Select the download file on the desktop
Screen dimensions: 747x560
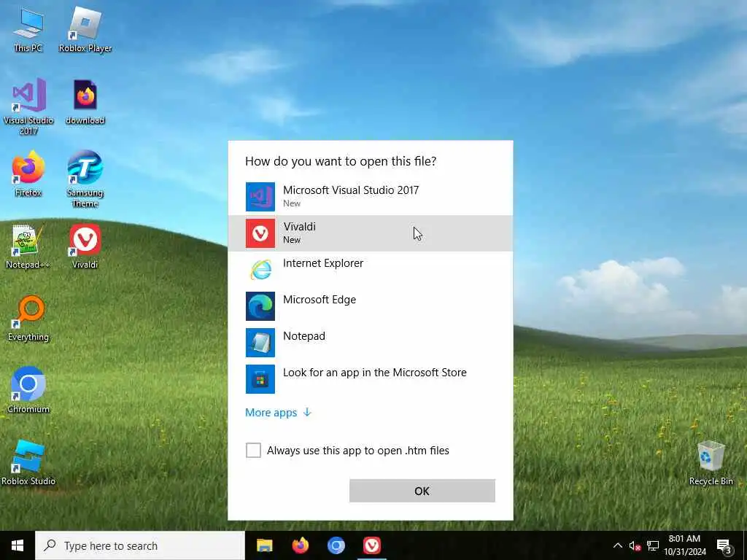pyautogui.click(x=85, y=102)
